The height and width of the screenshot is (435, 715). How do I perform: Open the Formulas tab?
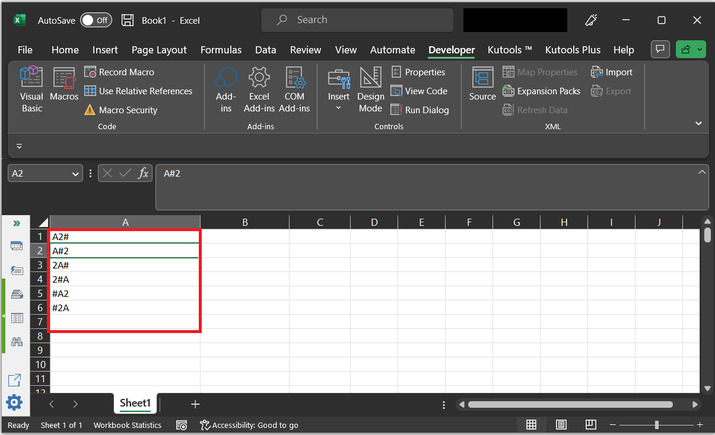pos(220,50)
